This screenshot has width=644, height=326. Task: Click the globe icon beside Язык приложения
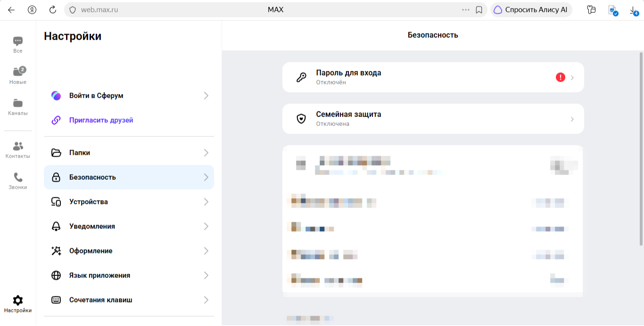(x=56, y=276)
